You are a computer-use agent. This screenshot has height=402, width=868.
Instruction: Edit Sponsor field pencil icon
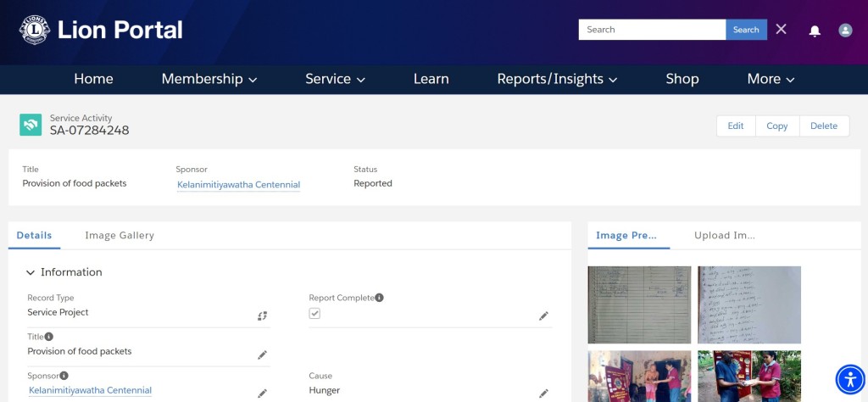coord(263,394)
